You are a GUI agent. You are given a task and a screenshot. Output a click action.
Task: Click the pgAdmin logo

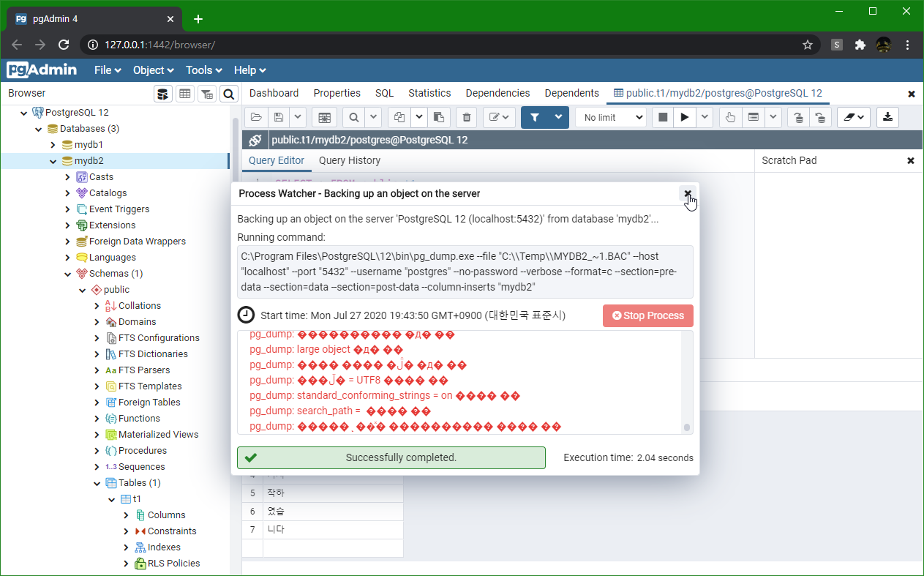(x=42, y=70)
